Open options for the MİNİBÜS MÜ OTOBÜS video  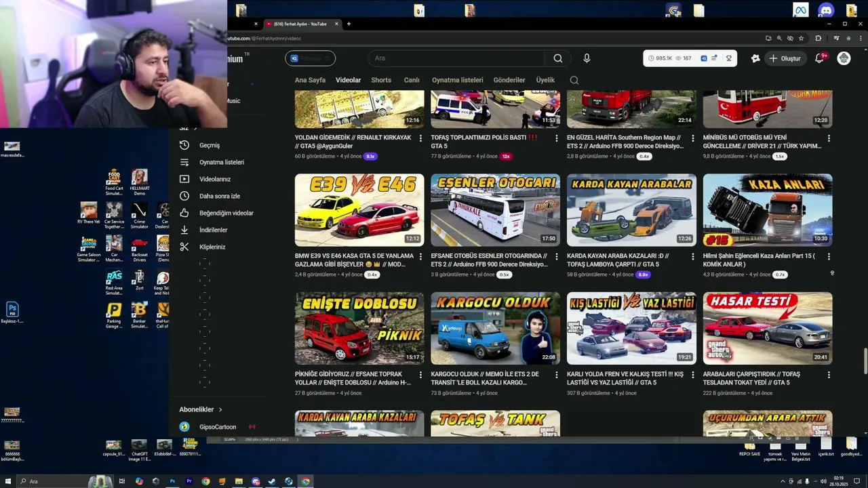829,138
